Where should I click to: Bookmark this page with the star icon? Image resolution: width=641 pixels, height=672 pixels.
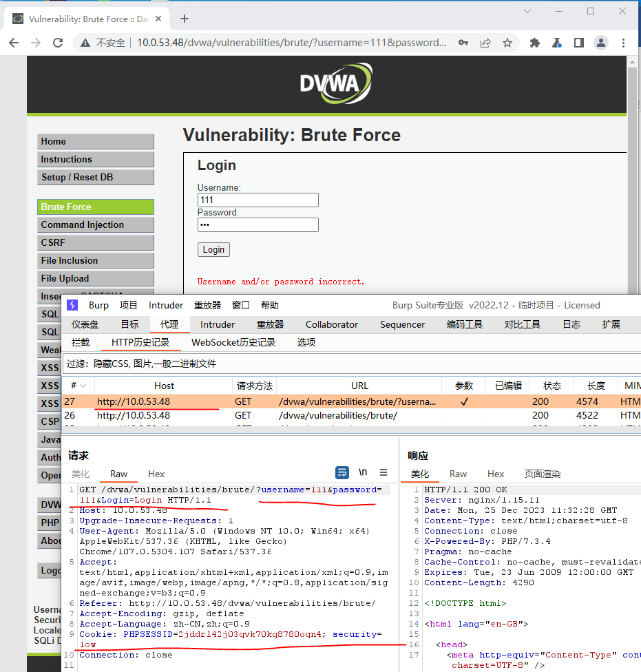(x=507, y=43)
